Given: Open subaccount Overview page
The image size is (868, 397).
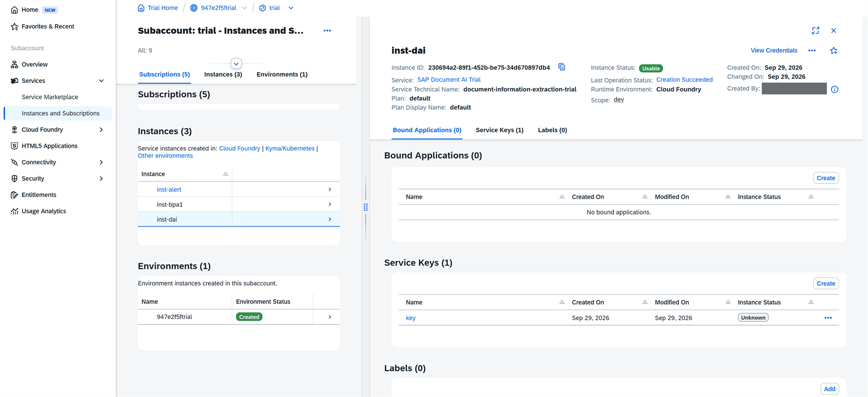Looking at the screenshot, I should click(x=35, y=64).
